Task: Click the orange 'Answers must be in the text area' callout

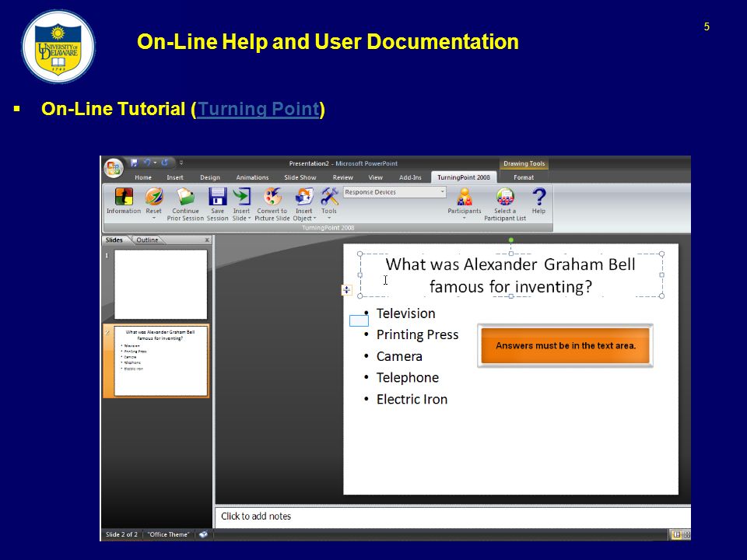Action: [x=566, y=345]
